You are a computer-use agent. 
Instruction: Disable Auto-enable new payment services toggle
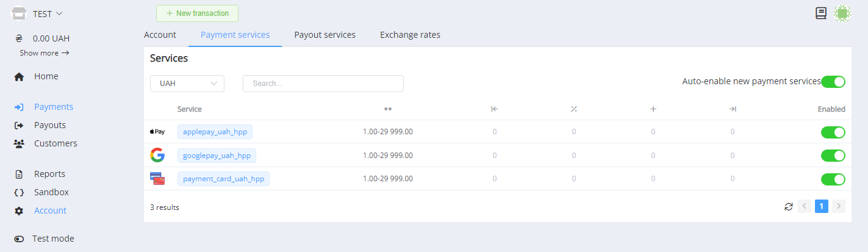[833, 82]
